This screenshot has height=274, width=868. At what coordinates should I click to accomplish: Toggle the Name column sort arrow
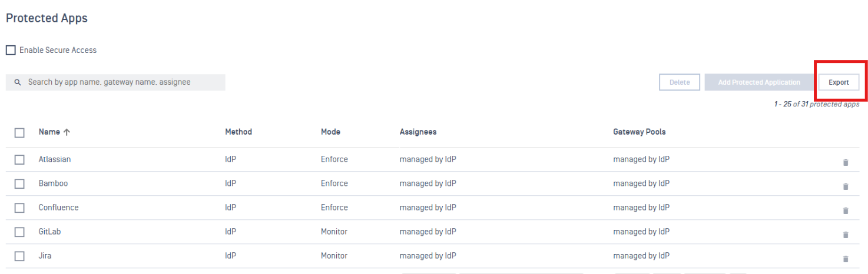coord(67,132)
